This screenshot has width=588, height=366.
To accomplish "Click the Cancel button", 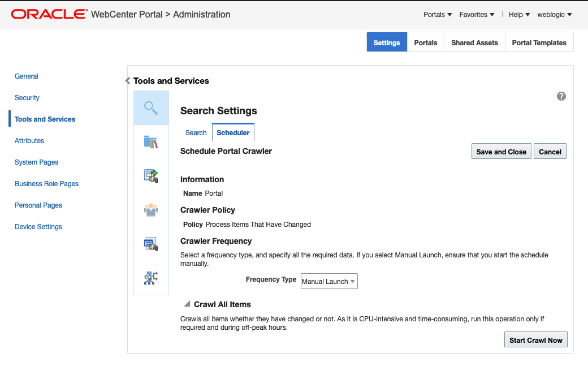I will pos(550,152).
